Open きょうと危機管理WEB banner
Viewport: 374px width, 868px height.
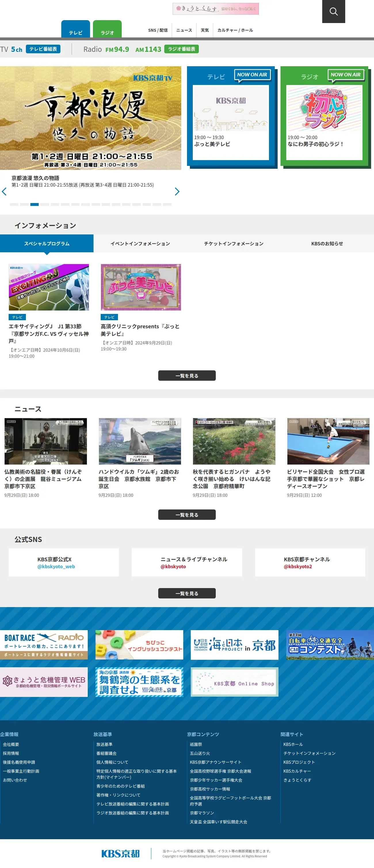click(x=44, y=682)
